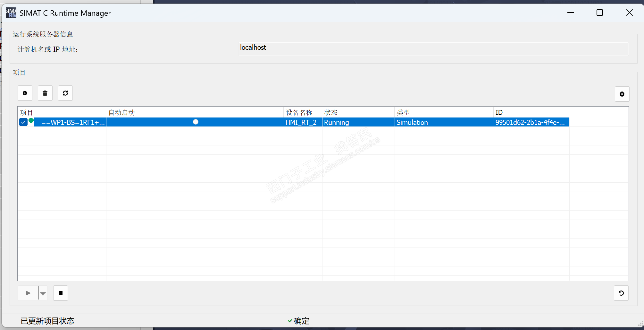Image resolution: width=644 pixels, height=330 pixels.
Task: Click the add project plus icon
Action: coord(25,93)
